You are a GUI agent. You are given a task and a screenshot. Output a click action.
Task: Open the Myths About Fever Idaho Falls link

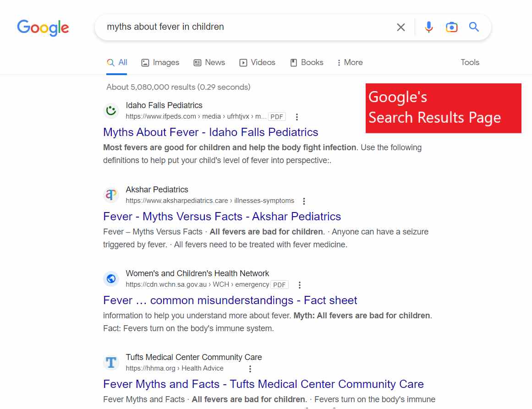(x=210, y=132)
